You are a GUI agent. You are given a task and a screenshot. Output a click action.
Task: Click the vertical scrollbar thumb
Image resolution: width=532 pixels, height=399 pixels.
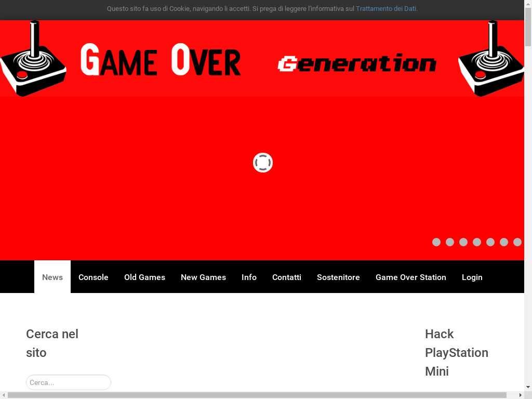coord(528,26)
